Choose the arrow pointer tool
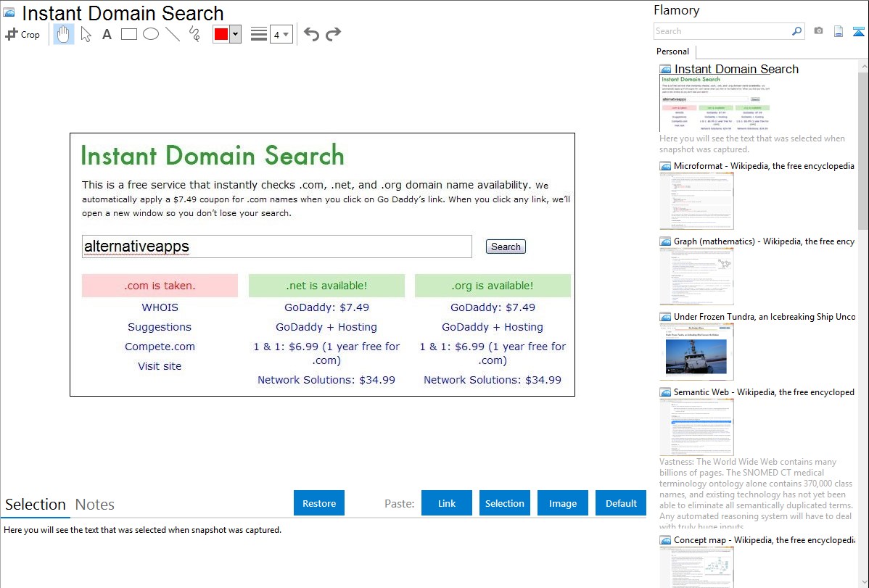 (x=86, y=34)
